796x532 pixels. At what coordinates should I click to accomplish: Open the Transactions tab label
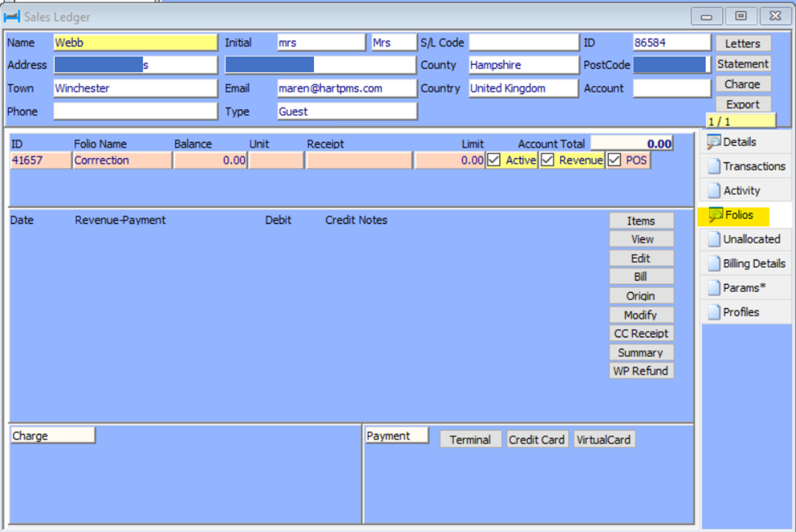[754, 166]
